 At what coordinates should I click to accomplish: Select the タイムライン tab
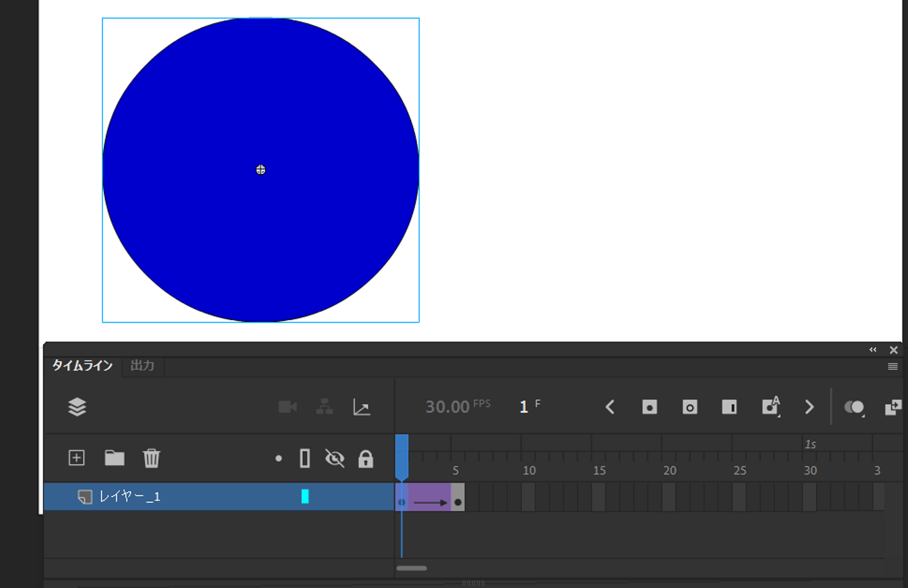(82, 366)
